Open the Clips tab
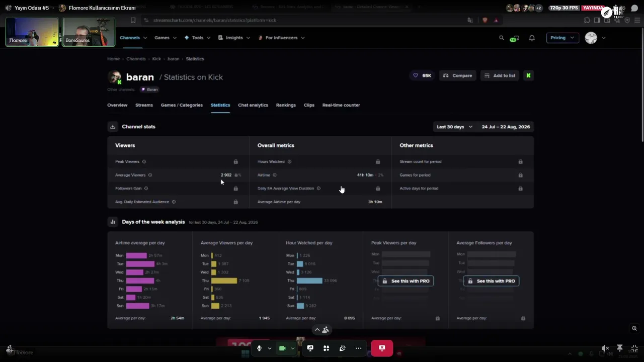This screenshot has height=362, width=644. point(309,105)
